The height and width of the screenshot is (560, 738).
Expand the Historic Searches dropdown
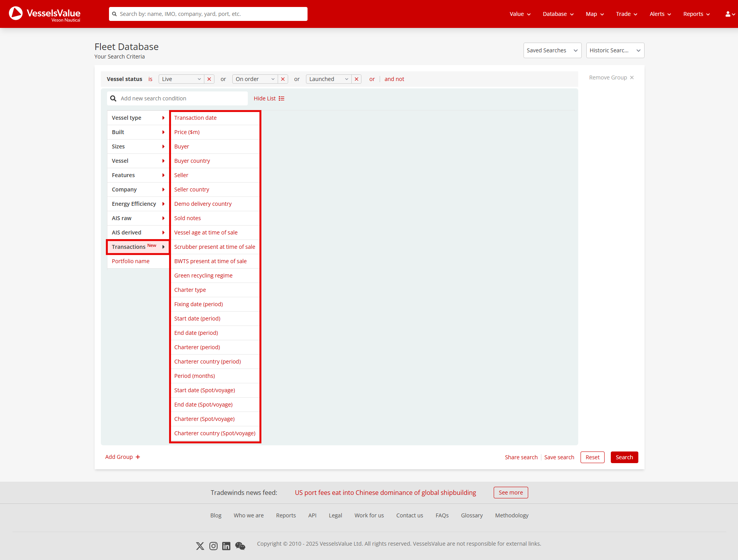click(615, 50)
